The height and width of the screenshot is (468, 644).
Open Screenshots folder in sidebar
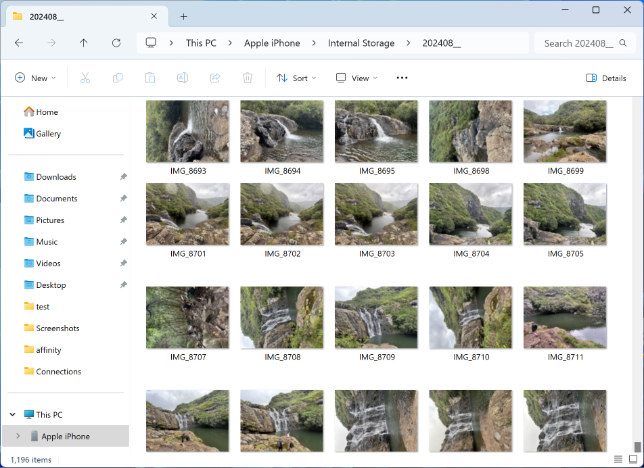coord(52,328)
